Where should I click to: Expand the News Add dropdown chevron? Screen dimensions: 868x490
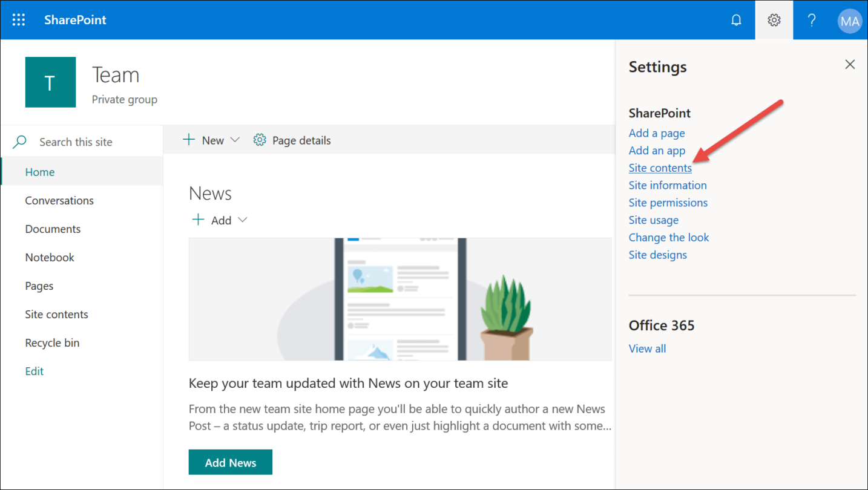click(243, 220)
